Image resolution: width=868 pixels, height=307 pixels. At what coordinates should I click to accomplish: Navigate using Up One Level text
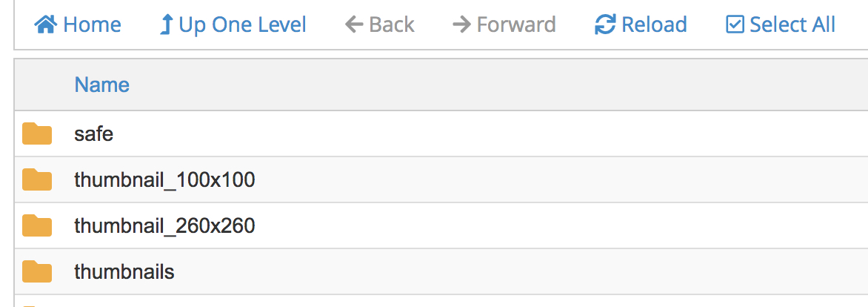pyautogui.click(x=242, y=25)
